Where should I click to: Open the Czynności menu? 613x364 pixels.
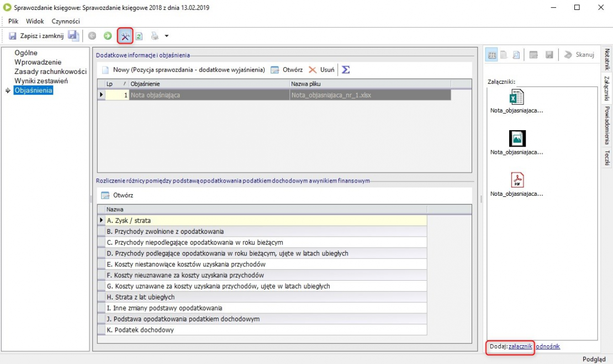[66, 21]
